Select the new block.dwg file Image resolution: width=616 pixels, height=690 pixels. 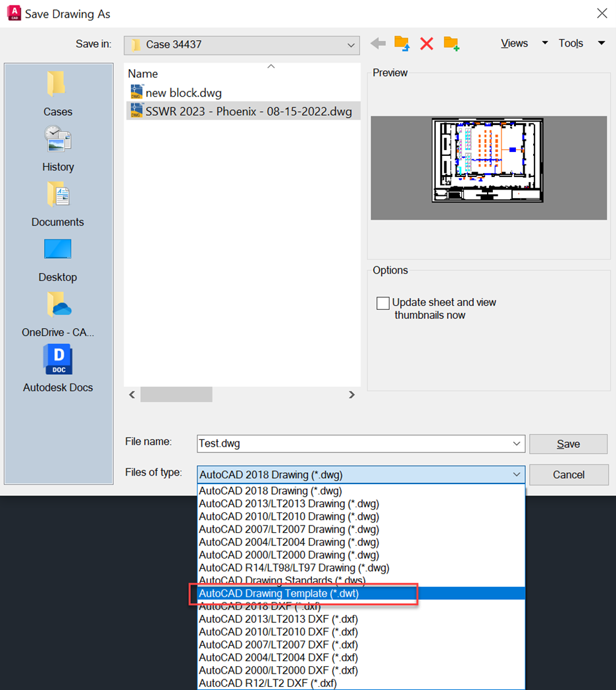[176, 92]
